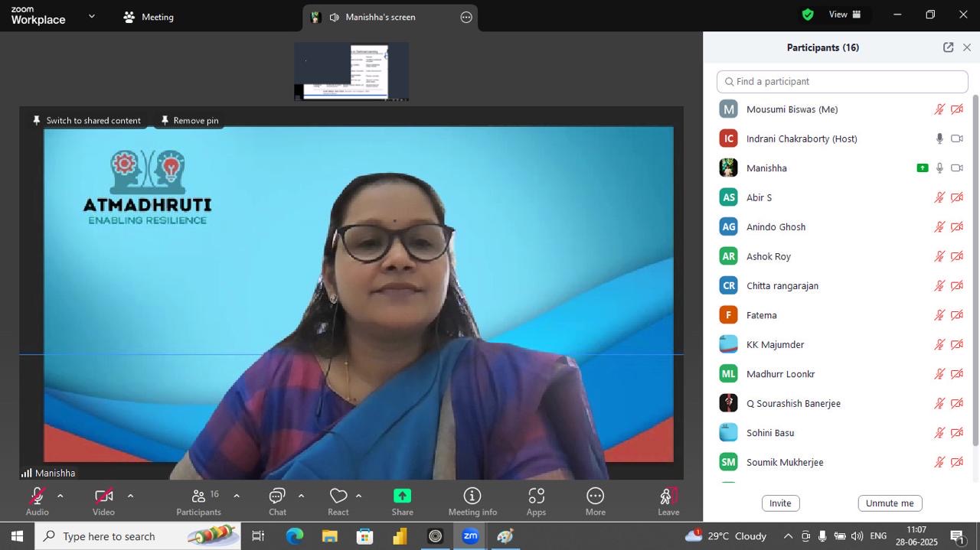The width and height of the screenshot is (980, 550).
Task: Close the Participants panel
Action: [967, 47]
